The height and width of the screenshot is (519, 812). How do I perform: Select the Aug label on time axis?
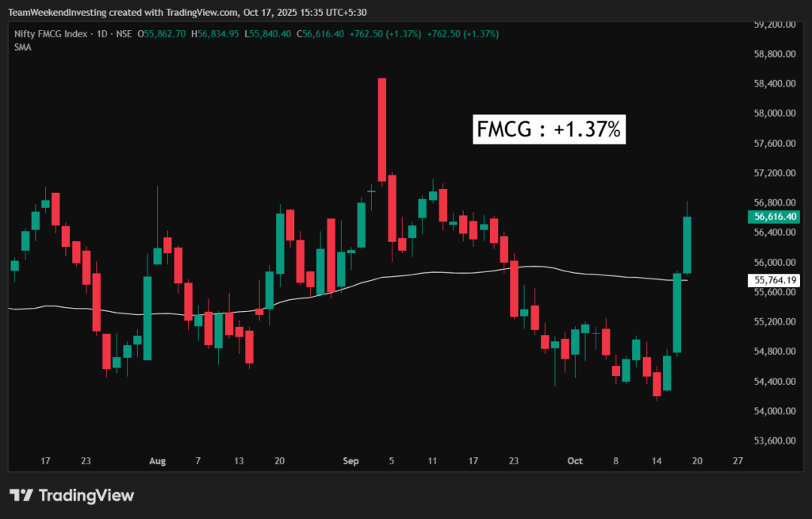pos(157,461)
